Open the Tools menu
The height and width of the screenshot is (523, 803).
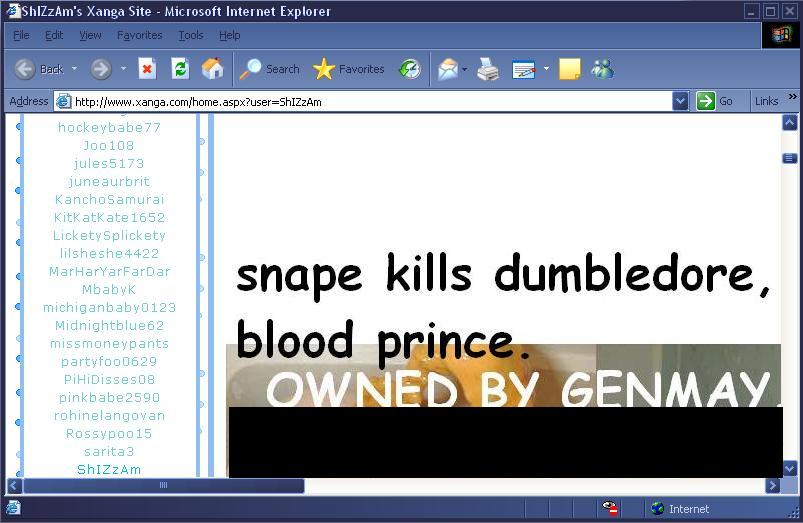point(191,35)
